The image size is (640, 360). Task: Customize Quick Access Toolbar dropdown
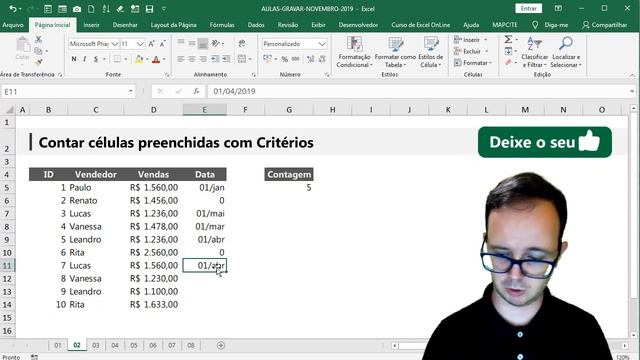(x=164, y=9)
